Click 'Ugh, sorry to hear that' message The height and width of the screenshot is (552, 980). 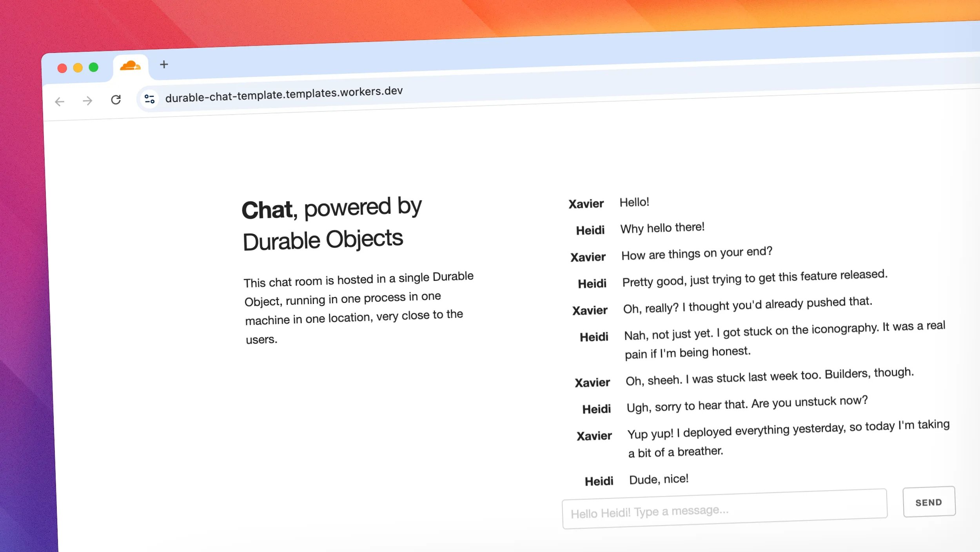747,404
